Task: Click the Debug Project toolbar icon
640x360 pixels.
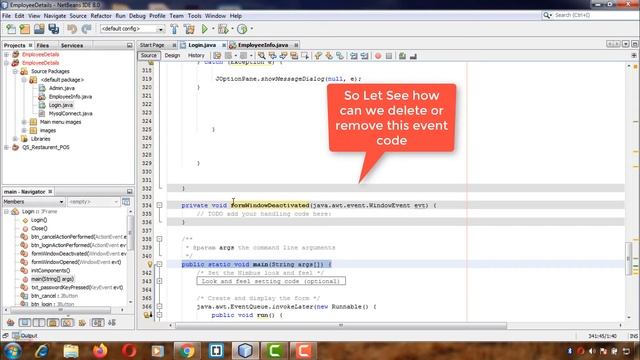Action: click(223, 29)
